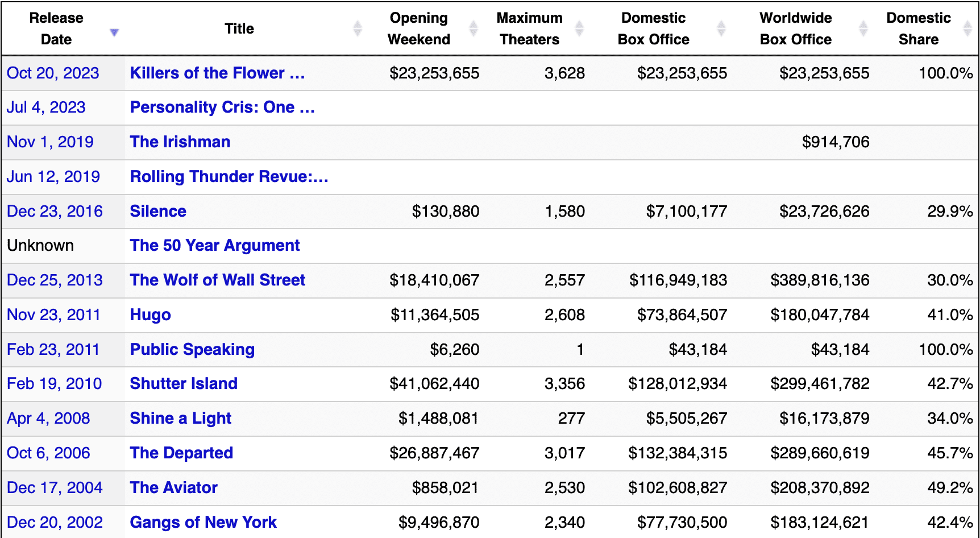
Task: Open the Silence movie link
Action: (x=158, y=211)
